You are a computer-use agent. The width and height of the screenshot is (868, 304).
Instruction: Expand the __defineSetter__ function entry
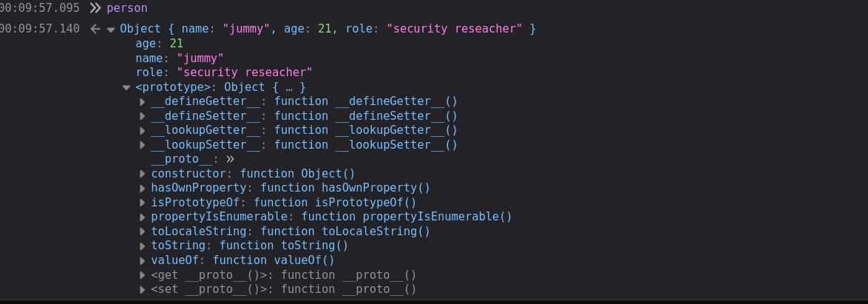point(142,116)
